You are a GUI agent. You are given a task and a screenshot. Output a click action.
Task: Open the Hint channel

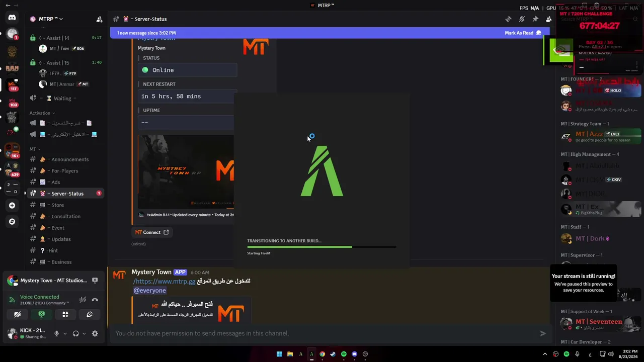click(65, 250)
